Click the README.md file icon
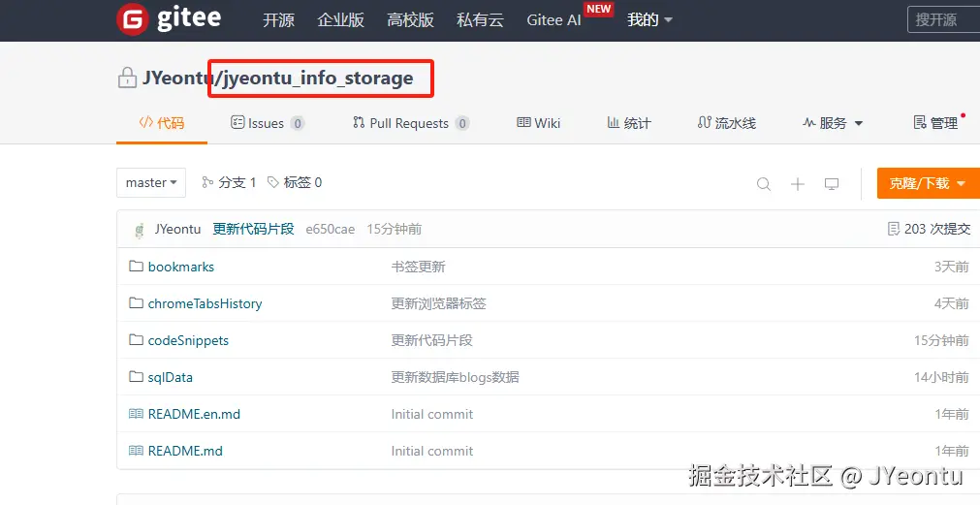Viewport: 980px width, 505px height. (x=137, y=451)
